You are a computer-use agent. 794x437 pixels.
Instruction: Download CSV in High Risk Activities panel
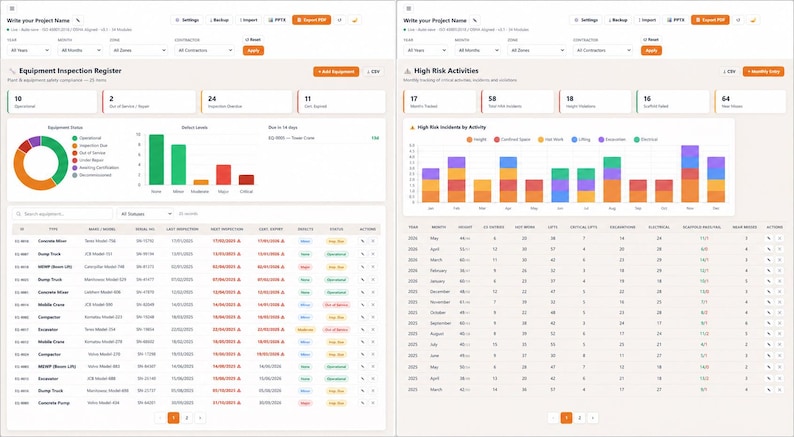[x=729, y=72]
